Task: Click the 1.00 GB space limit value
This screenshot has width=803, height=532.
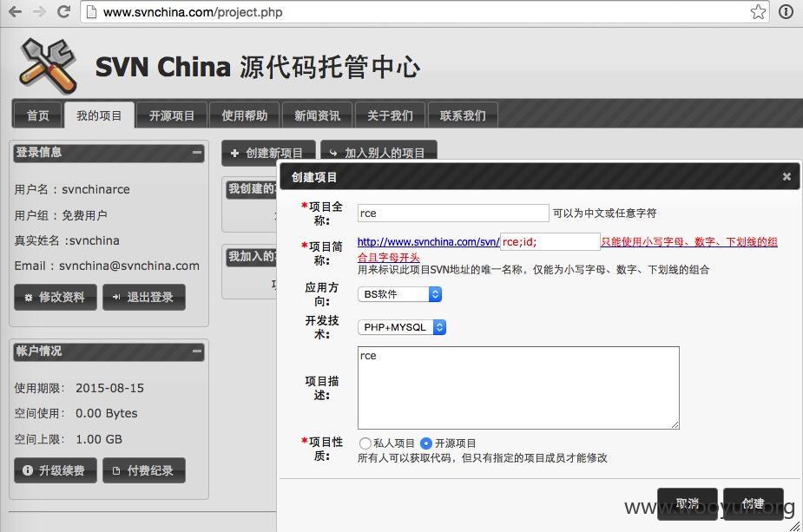Action: tap(99, 439)
